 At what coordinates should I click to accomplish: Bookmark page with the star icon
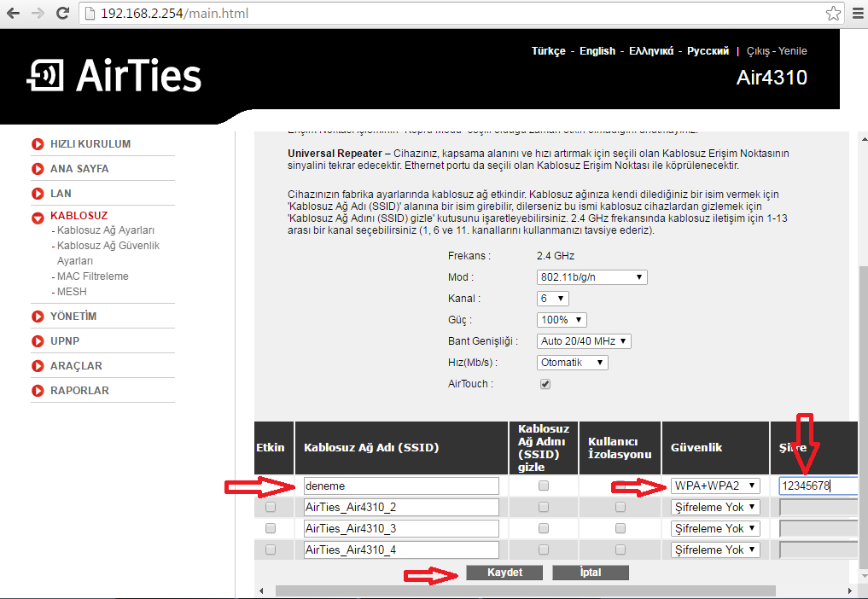[833, 14]
